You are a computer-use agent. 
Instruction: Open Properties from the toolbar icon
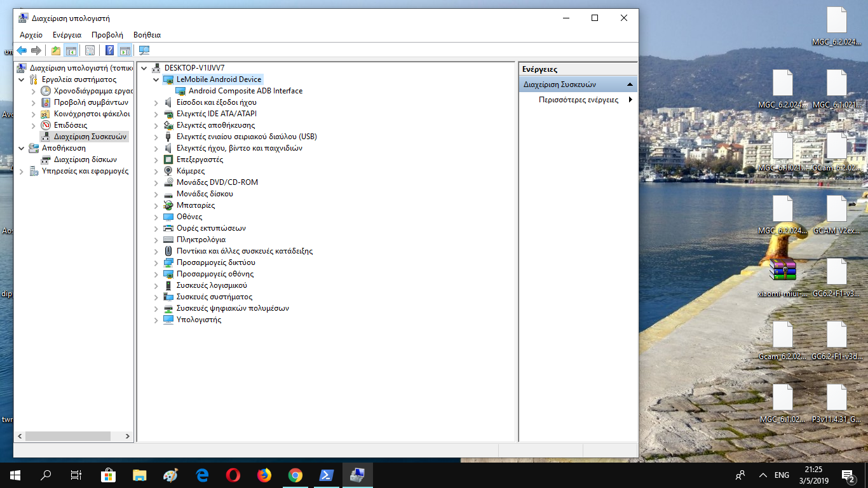pos(90,51)
